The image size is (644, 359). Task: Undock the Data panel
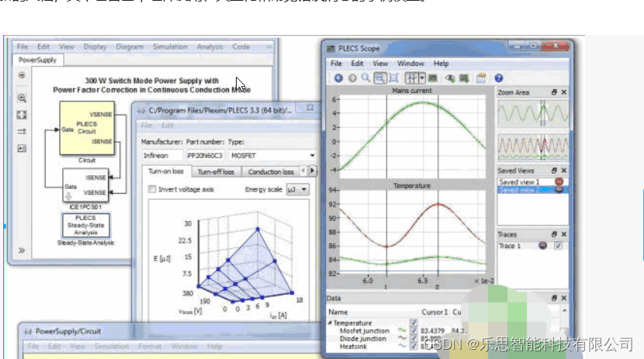(554, 298)
